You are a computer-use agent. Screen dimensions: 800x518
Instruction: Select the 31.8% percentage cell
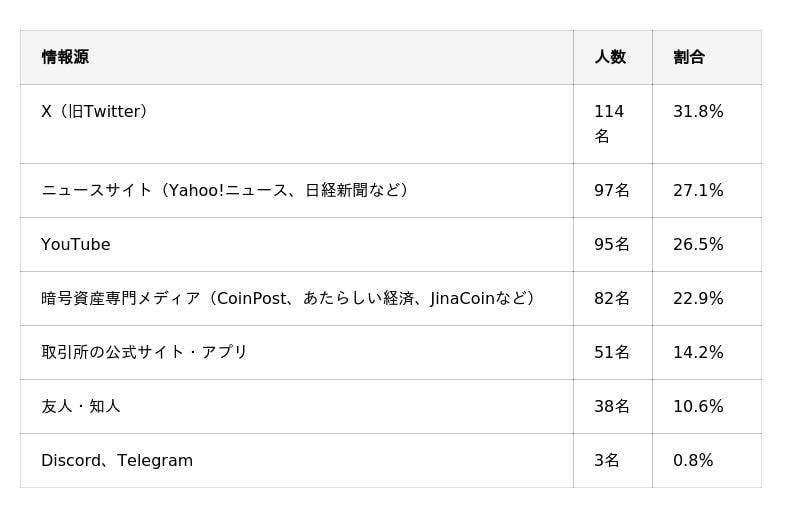pyautogui.click(x=698, y=112)
